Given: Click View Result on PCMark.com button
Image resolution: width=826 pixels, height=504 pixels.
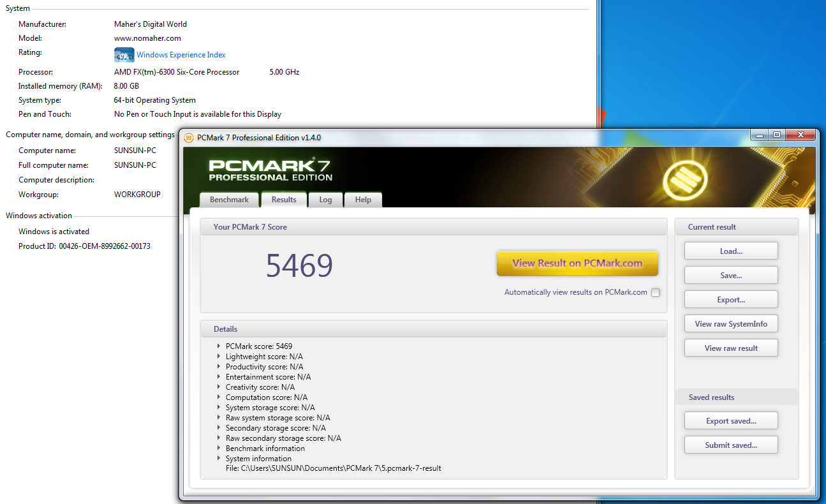Looking at the screenshot, I should [x=577, y=263].
